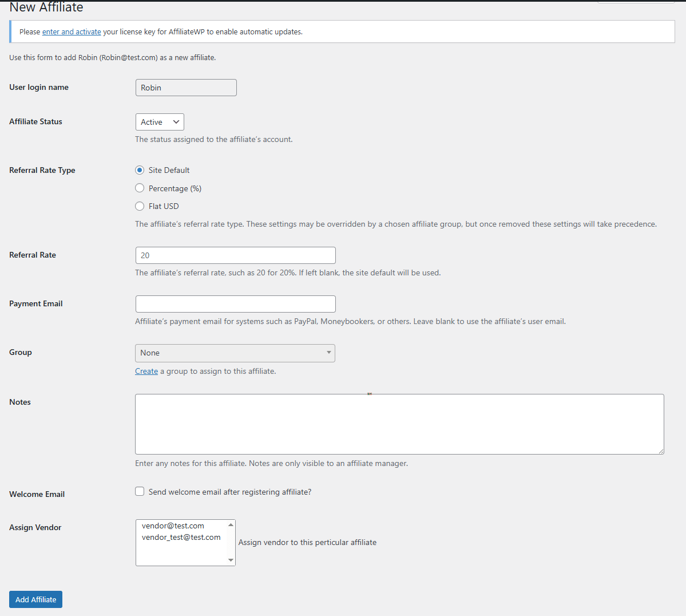Select the Percentage (%) referral rate type
Screen dimensions: 686x616
140,188
